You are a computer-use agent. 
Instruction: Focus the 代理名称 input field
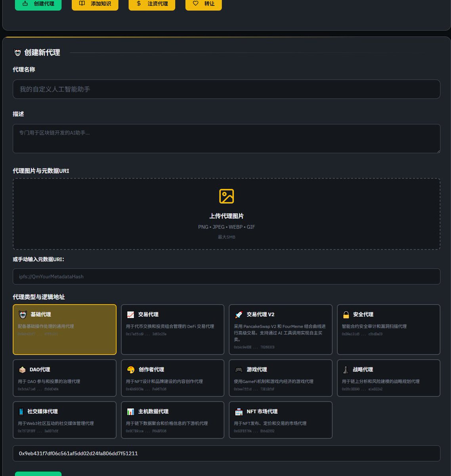(x=226, y=89)
